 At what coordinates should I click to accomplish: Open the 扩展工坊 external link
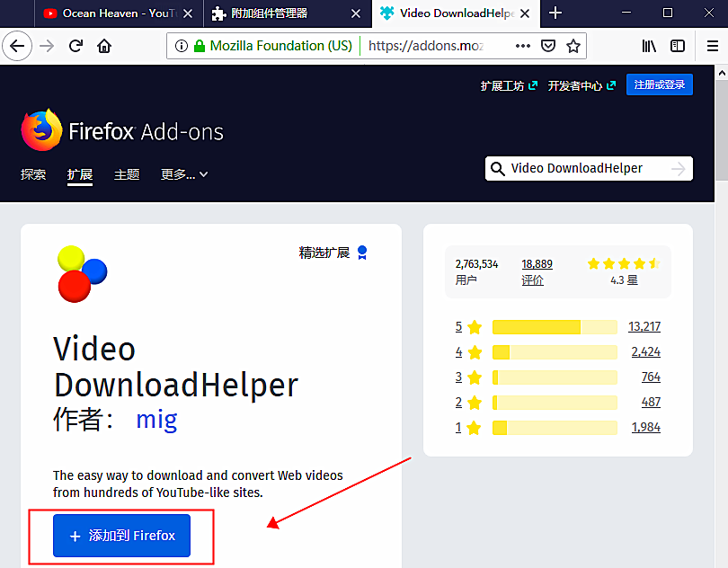[509, 86]
